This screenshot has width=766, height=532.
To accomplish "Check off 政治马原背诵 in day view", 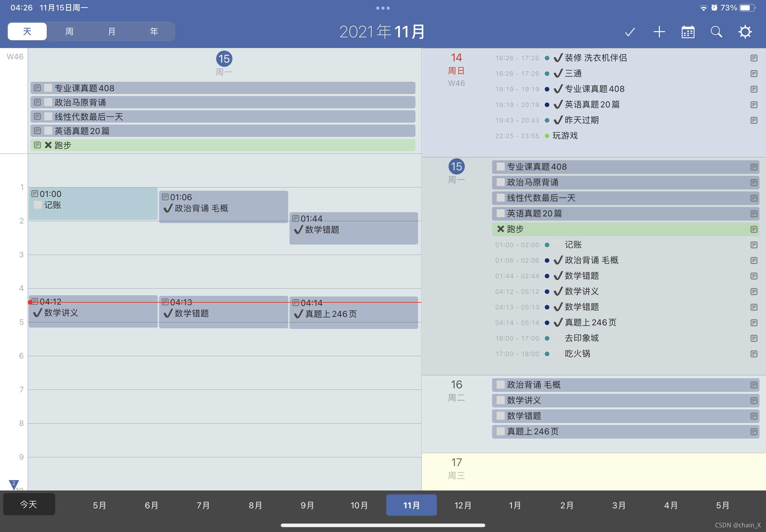I will [48, 102].
